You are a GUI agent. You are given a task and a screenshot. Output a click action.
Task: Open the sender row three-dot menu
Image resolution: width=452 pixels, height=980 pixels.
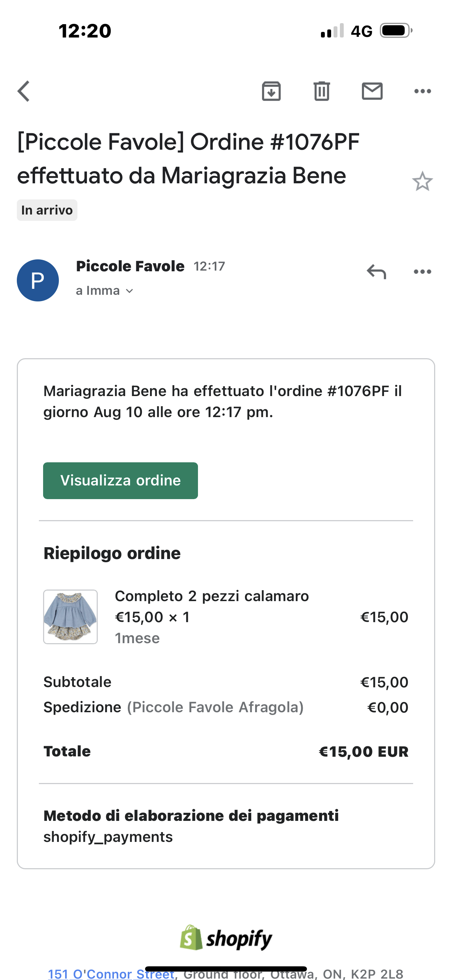point(422,272)
